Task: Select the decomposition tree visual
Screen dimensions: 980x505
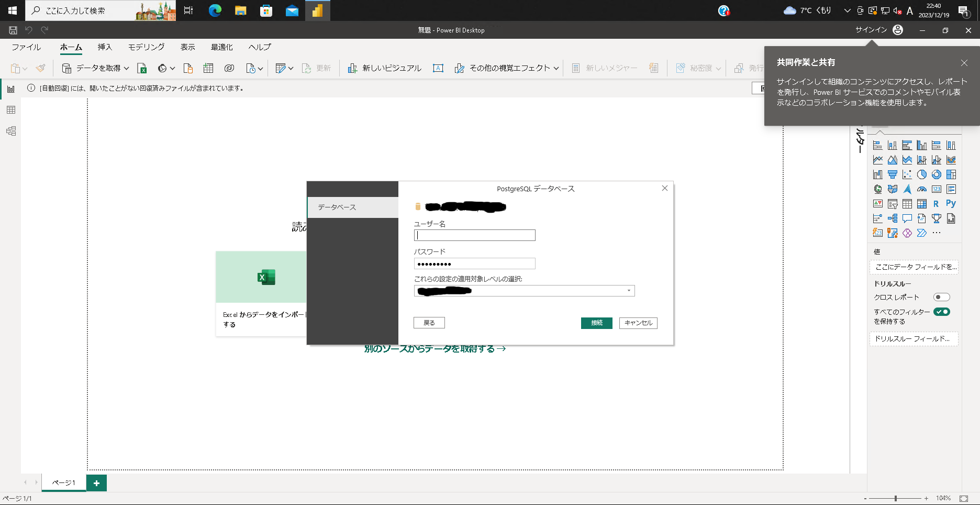Action: pyautogui.click(x=893, y=218)
